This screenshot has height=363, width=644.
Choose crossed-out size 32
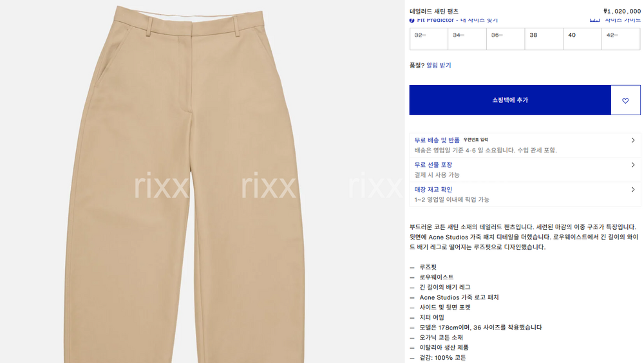(x=429, y=39)
